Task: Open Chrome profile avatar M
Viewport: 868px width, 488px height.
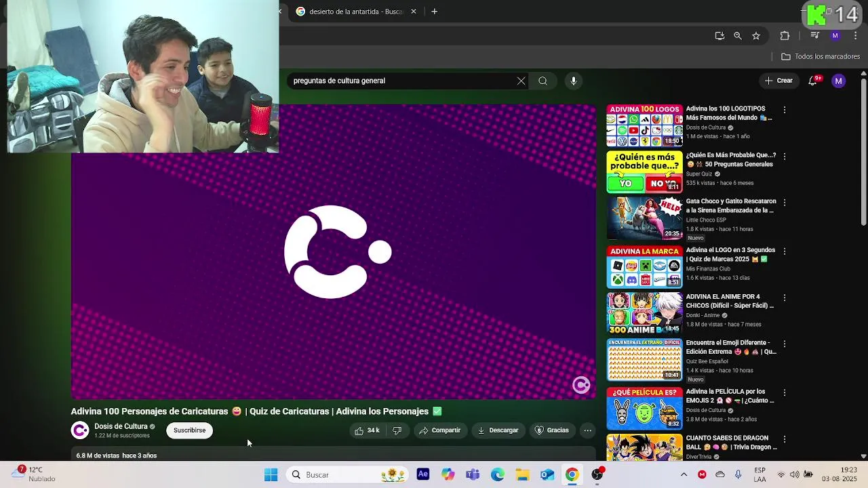Action: click(x=835, y=36)
